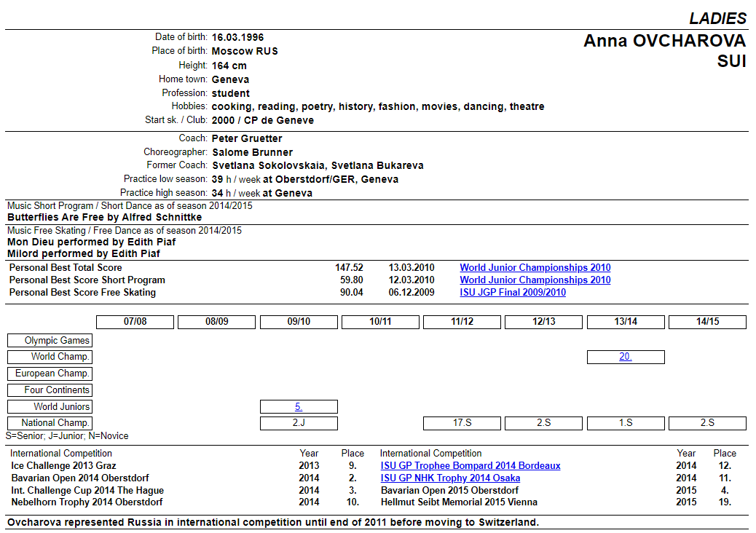Click the European Champ. row label

tap(50, 374)
